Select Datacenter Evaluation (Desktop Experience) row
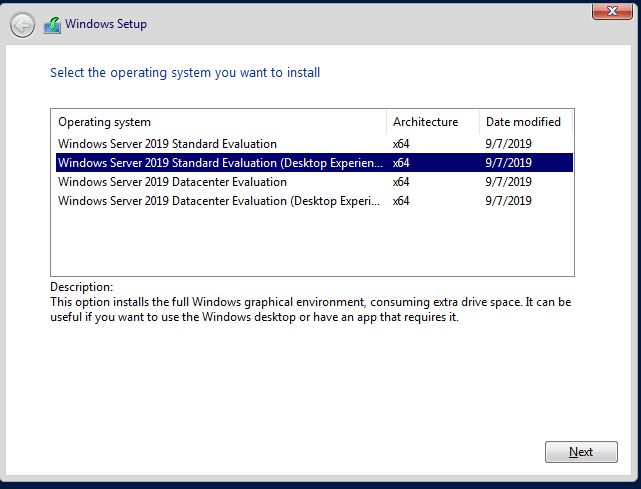The height and width of the screenshot is (489, 641). pos(314,201)
